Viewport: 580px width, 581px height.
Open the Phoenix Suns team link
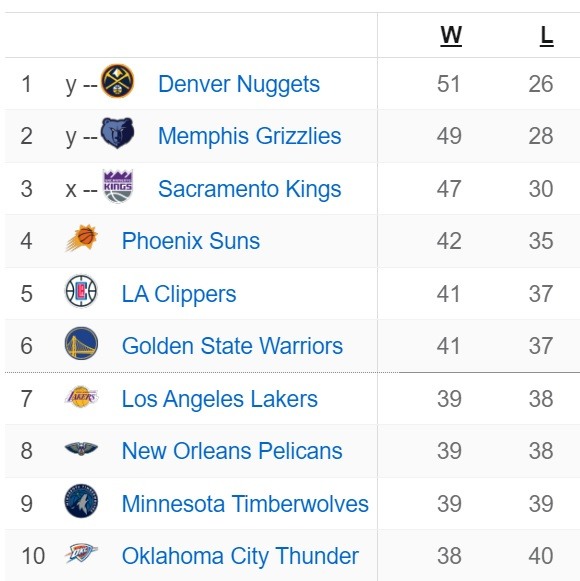pos(191,241)
